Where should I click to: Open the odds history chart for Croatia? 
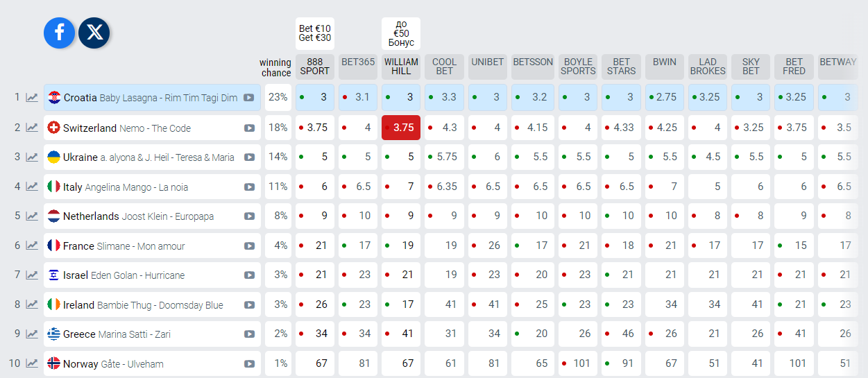32,98
